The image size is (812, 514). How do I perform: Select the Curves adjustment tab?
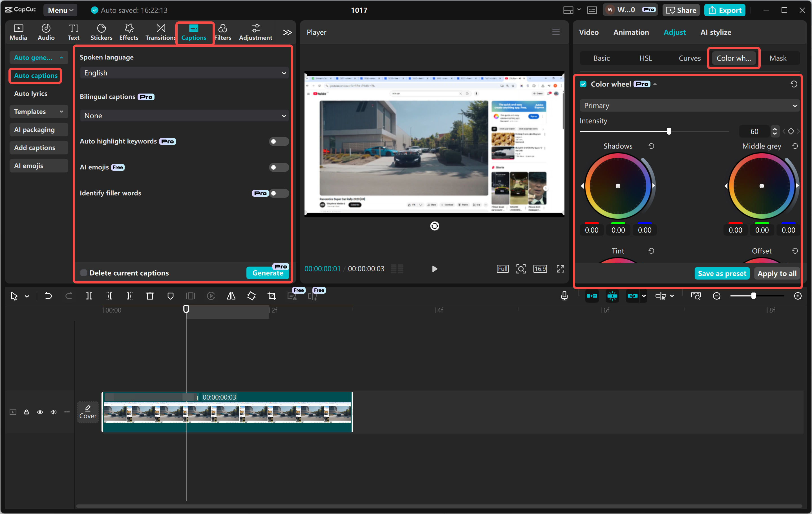[689, 58]
